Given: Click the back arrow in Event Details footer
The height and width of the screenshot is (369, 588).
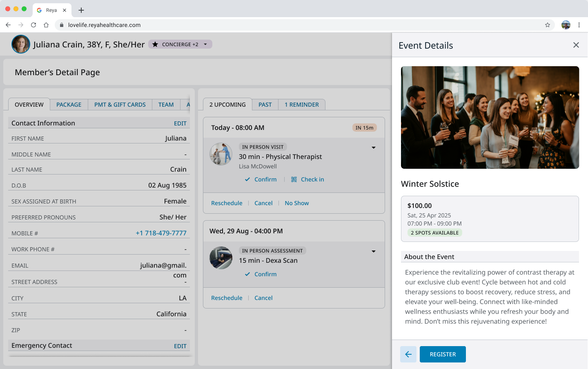Looking at the screenshot, I should pyautogui.click(x=408, y=354).
